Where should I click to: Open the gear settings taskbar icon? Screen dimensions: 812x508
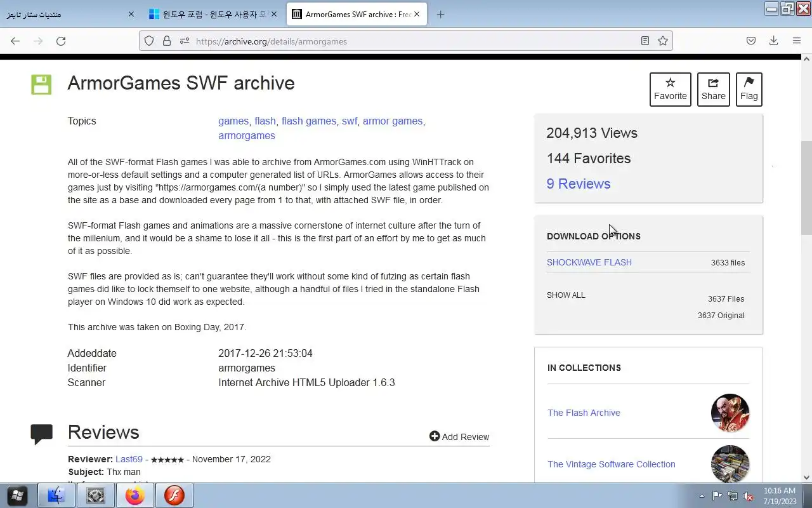[96, 495]
